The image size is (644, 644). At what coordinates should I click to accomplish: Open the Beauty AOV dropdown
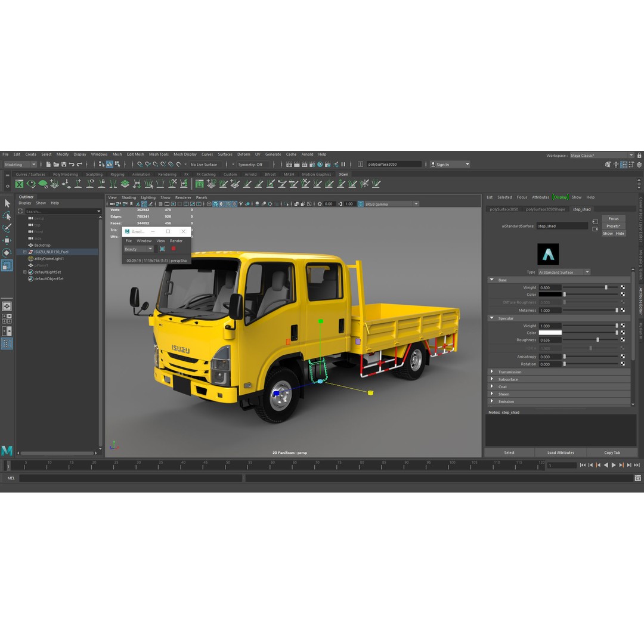coord(139,249)
